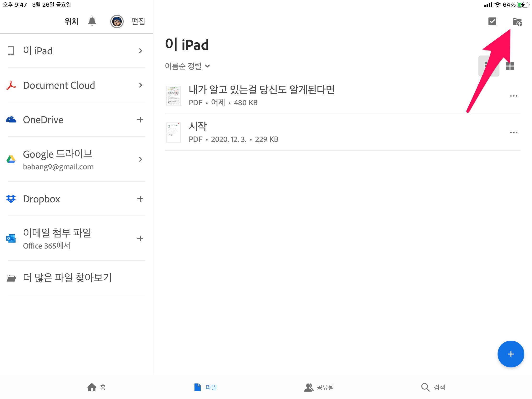Add Dropbox account with plus icon
Screen dimensions: 532x399
tap(140, 199)
